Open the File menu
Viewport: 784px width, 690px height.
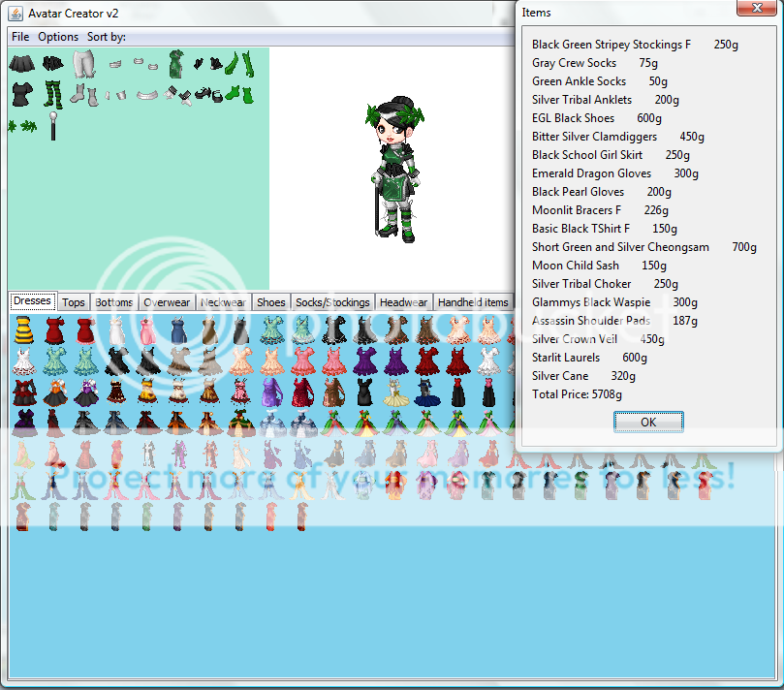click(x=20, y=37)
